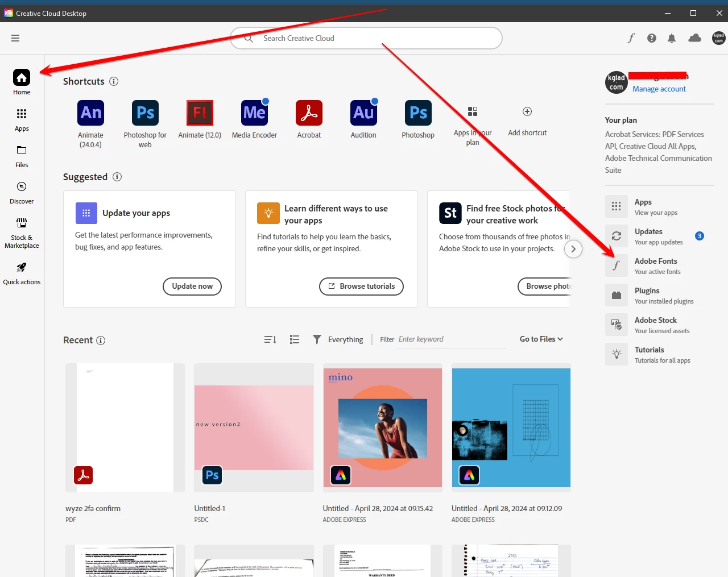Focus the Filter keyword field
The image size is (728, 577).
(x=452, y=339)
